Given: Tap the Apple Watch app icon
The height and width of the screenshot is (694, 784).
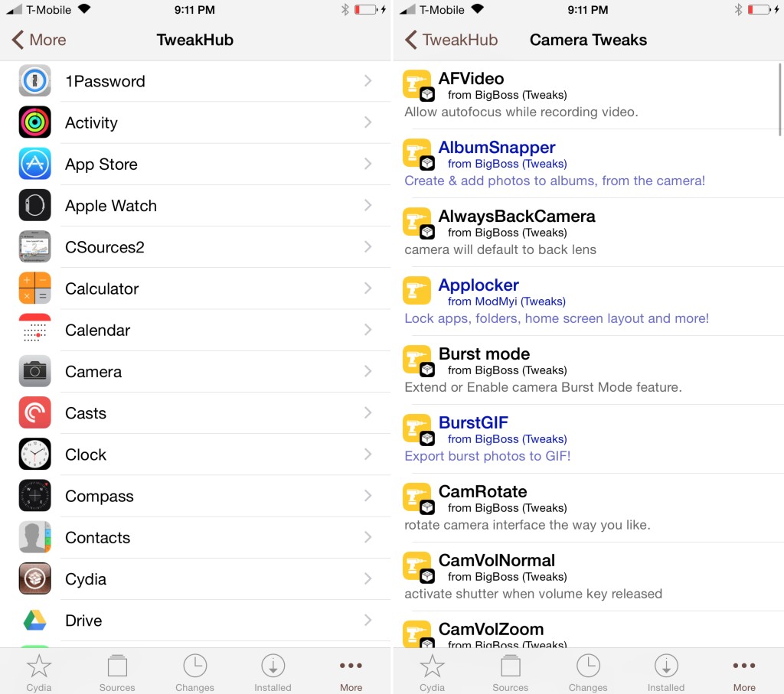Looking at the screenshot, I should pos(34,205).
